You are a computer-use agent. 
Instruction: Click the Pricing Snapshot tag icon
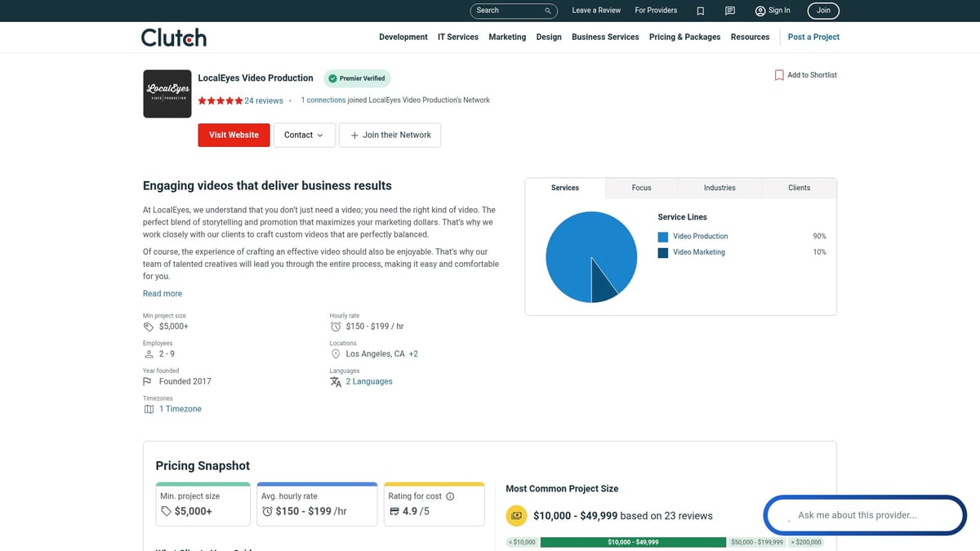(167, 511)
